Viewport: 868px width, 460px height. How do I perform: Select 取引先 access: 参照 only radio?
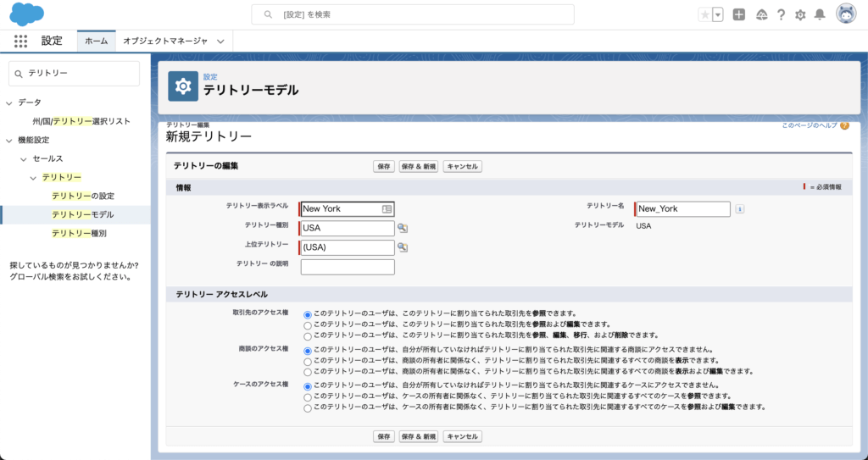(x=308, y=314)
